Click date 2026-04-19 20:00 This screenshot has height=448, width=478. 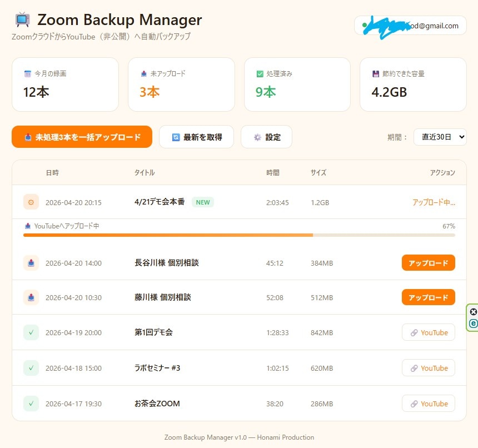[73, 332]
